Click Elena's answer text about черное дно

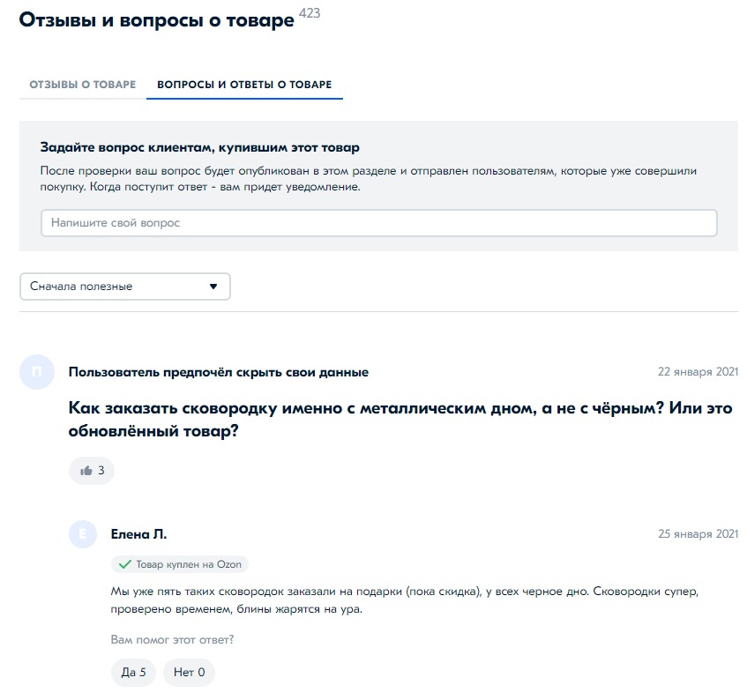(405, 600)
